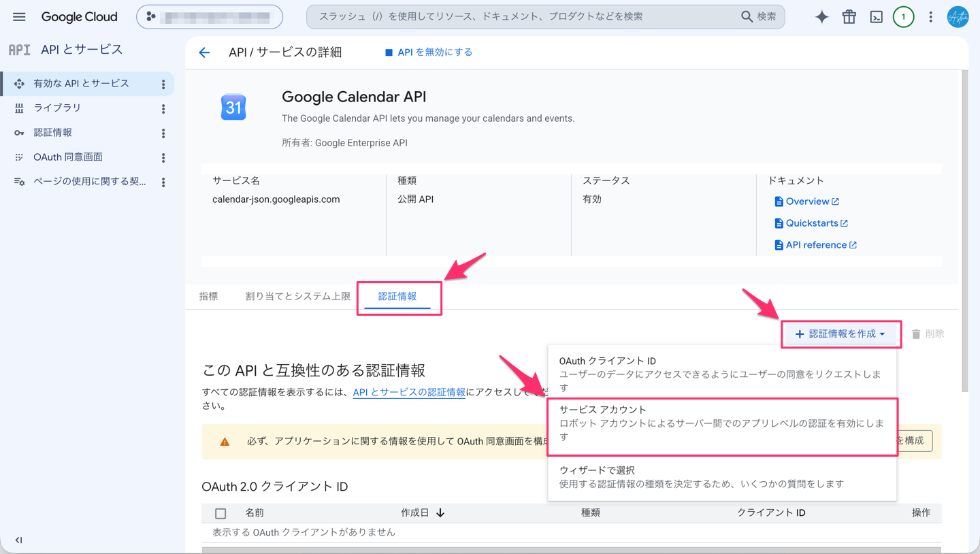Open OAuth 同意画面 in the sidebar
Screen dimensions: 980x554
click(68, 157)
